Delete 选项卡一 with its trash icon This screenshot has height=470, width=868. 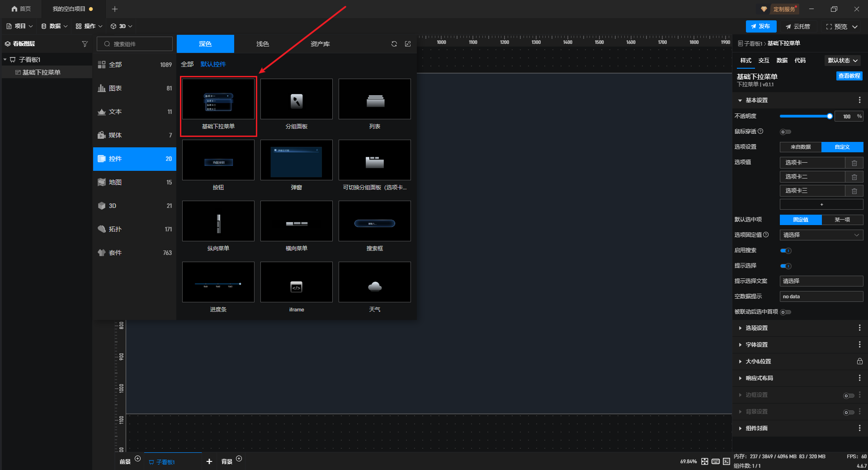pyautogui.click(x=854, y=163)
